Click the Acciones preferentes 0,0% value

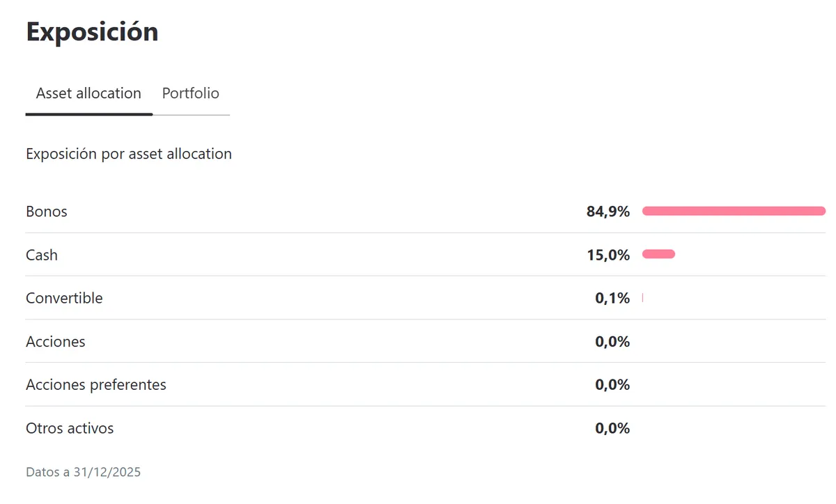click(612, 385)
